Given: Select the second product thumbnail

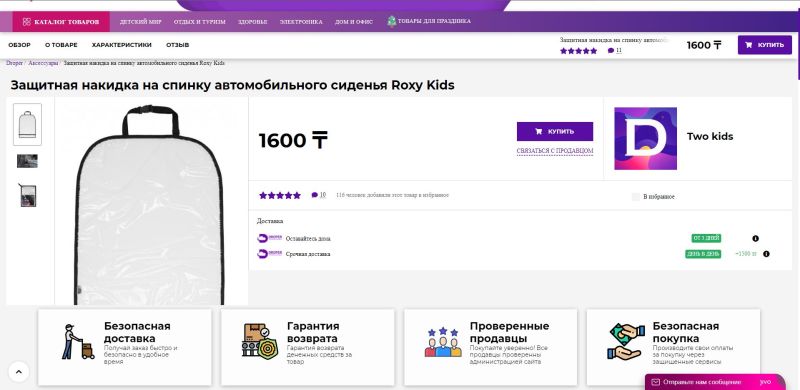Looking at the screenshot, I should point(27,161).
